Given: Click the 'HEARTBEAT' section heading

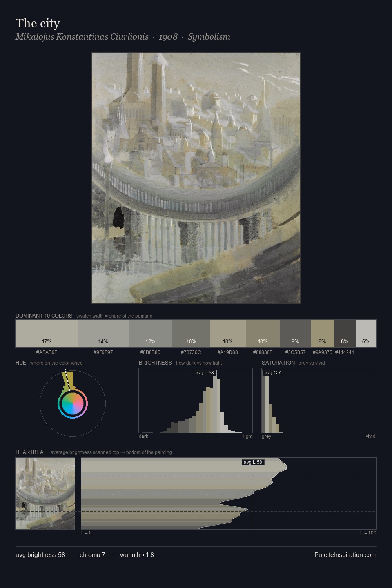Looking at the screenshot, I should tap(31, 452).
